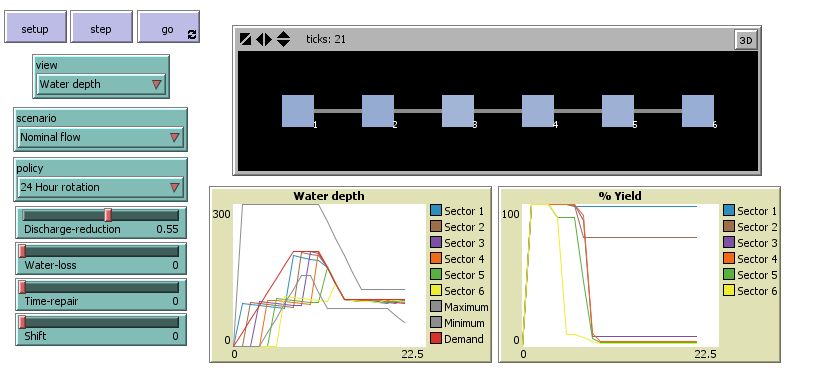
Task: Click Sector 1 swatch in % Yield legend
Action: point(729,211)
